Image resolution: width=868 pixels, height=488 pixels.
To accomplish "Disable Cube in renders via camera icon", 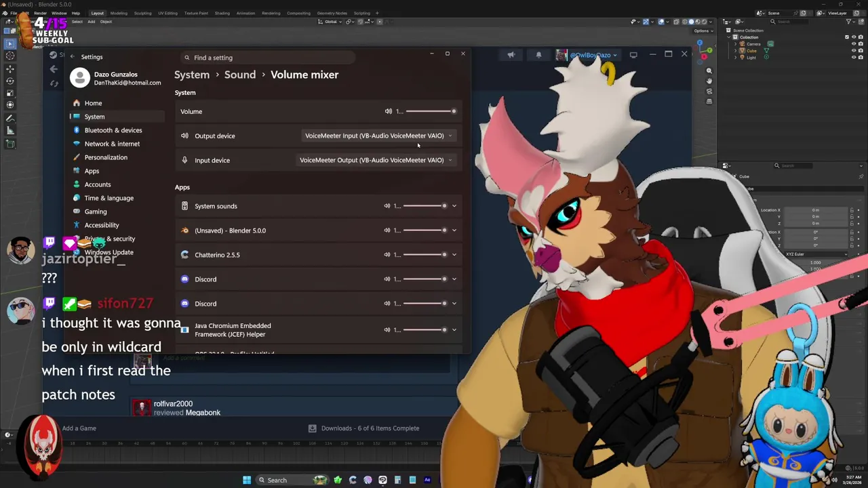I will coord(859,51).
